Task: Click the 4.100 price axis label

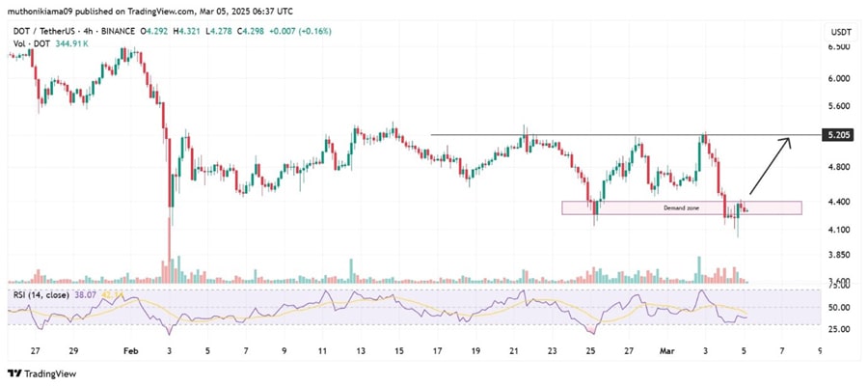Action: [x=837, y=230]
